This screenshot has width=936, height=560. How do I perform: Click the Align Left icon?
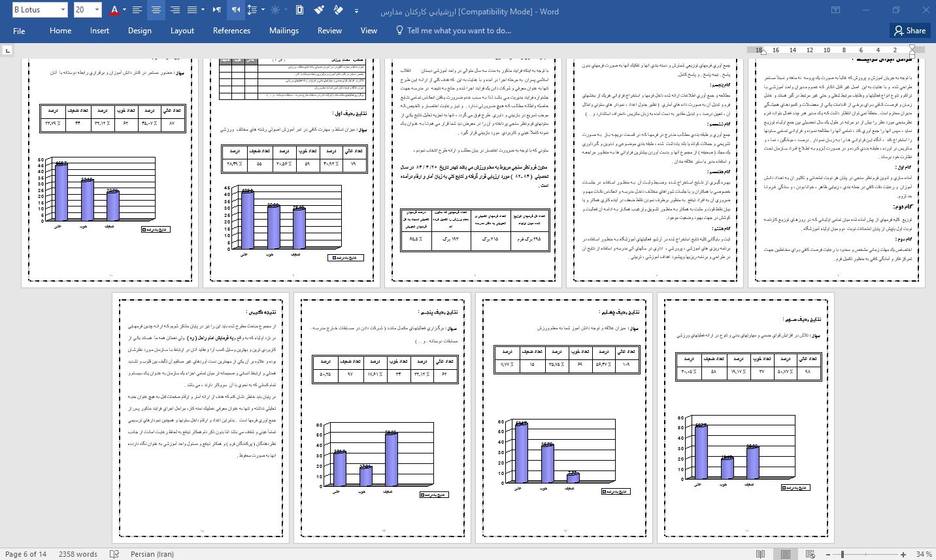(137, 10)
